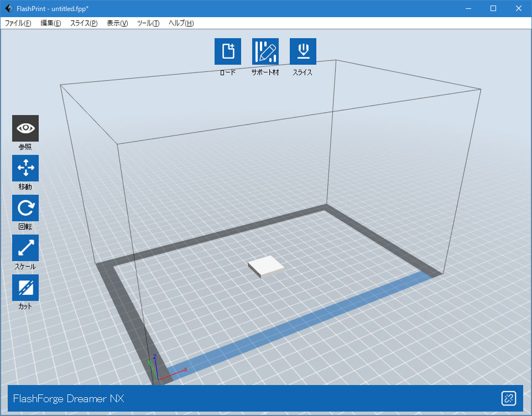Select the 移動 move tool

(x=25, y=168)
